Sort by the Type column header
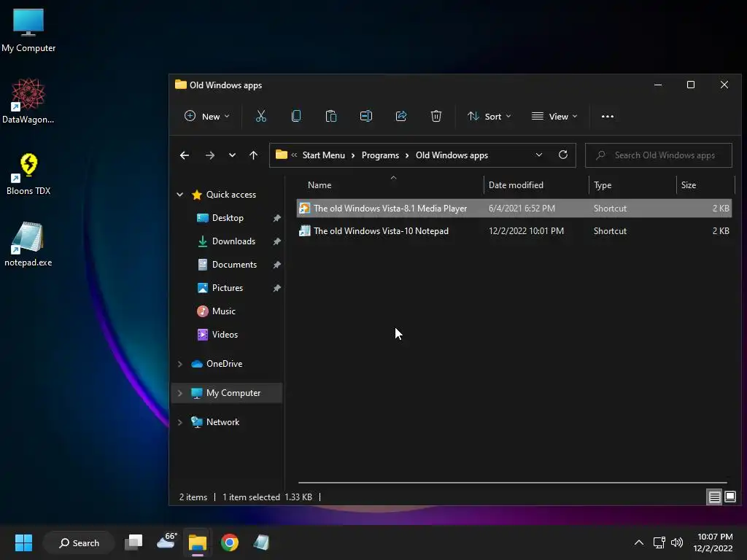 [x=632, y=184]
